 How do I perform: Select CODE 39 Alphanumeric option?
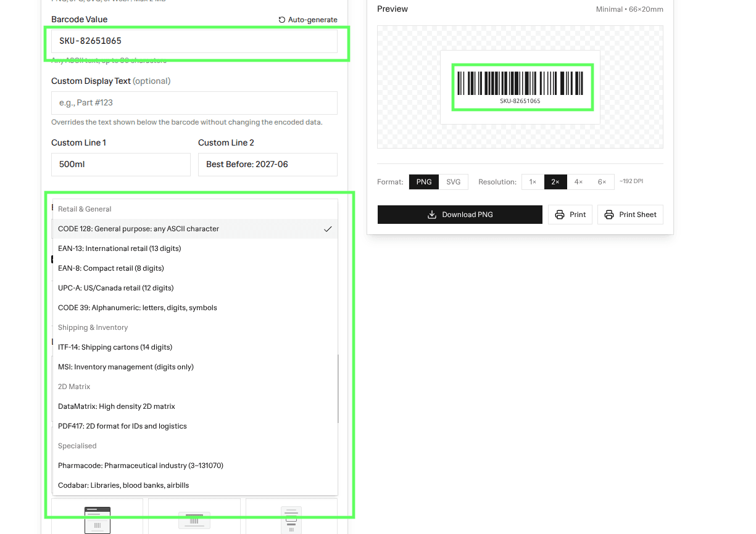point(195,308)
